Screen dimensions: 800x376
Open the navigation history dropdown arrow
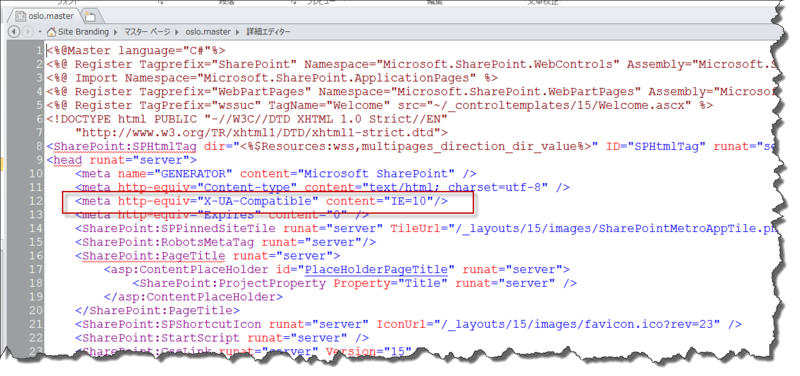[39, 32]
